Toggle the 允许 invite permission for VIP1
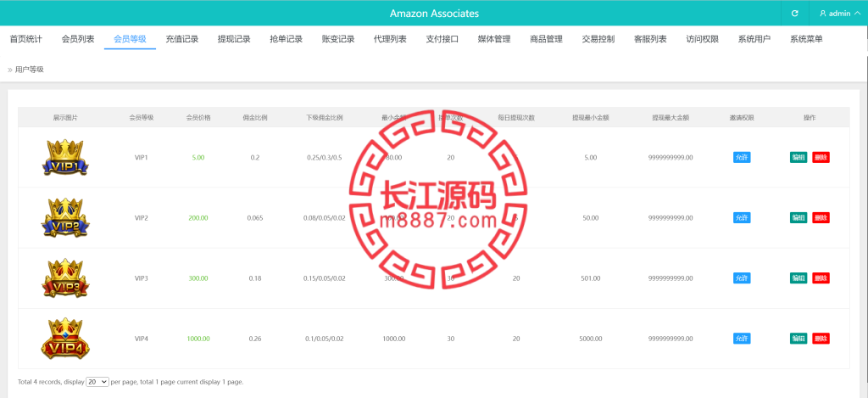Image resolution: width=868 pixels, height=398 pixels. [x=742, y=158]
